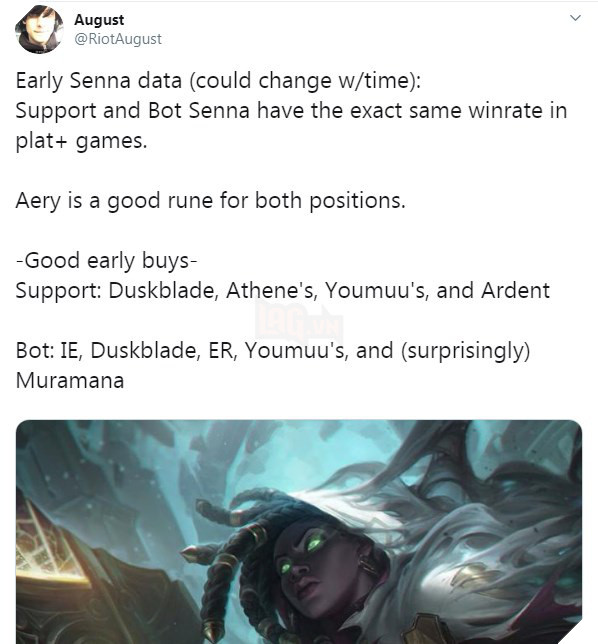598x644 pixels.
Task: Select the '-Good early buys-' heading text
Action: coord(106,261)
